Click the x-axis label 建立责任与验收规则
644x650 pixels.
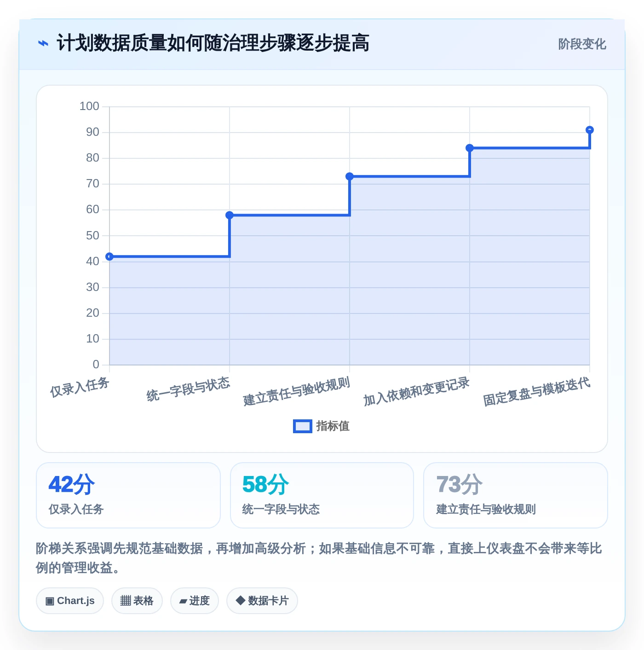coord(297,392)
